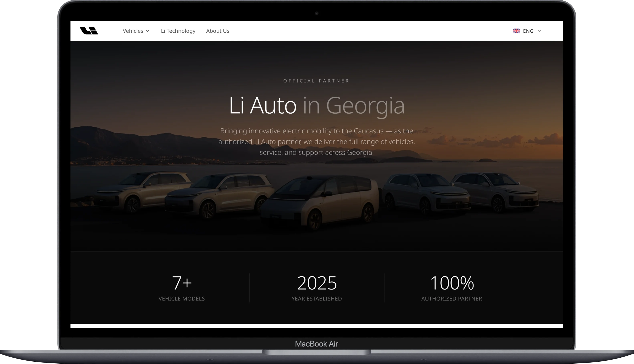Click the "YEAR ESTABLISHED" label
Viewport: 634px width, 364px height.
(x=317, y=299)
